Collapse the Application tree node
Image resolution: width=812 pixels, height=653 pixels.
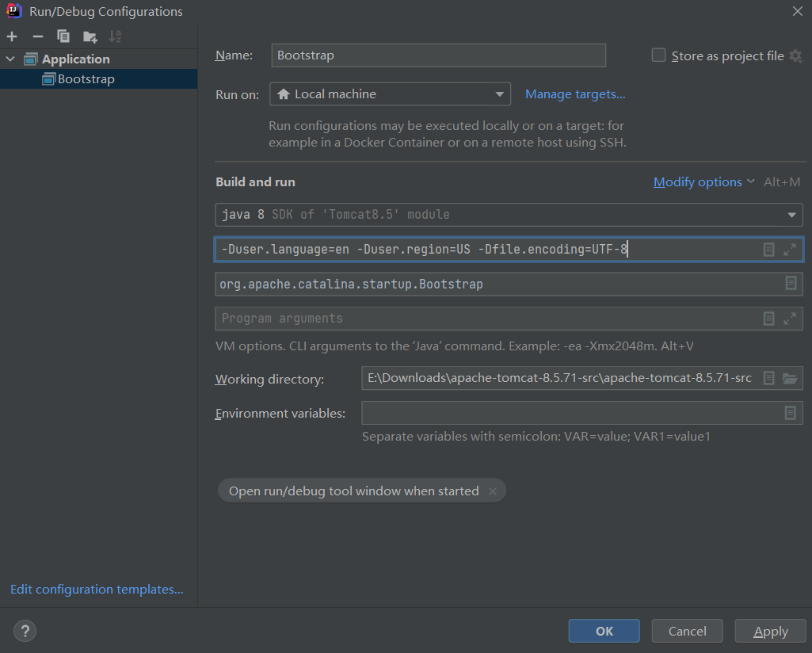click(10, 59)
